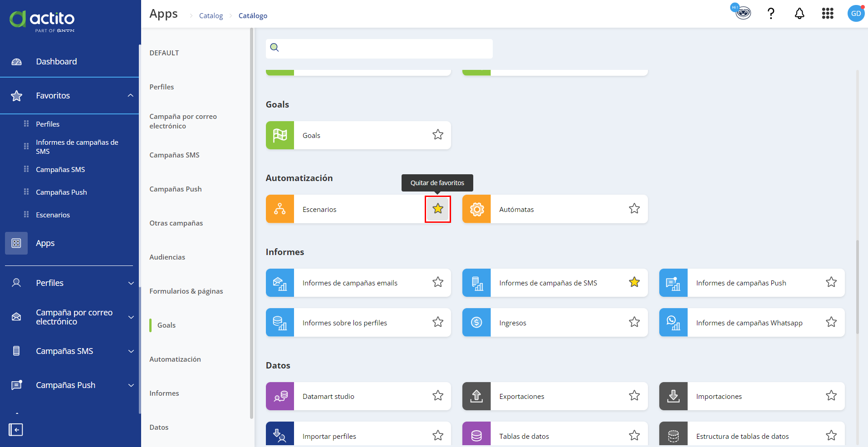The height and width of the screenshot is (447, 868).
Task: Favorite Informes de campañas emails star
Action: (438, 282)
